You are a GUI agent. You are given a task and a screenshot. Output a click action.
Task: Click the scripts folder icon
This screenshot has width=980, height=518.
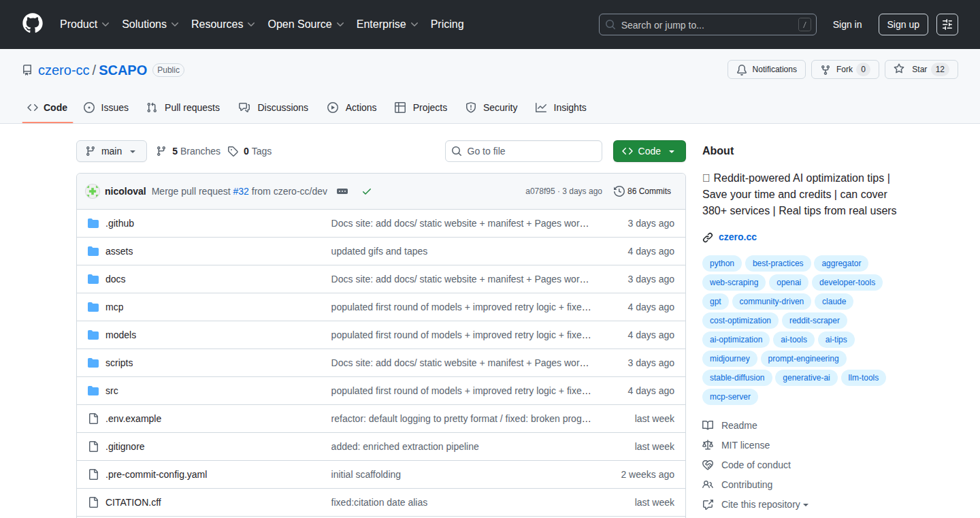tap(93, 363)
